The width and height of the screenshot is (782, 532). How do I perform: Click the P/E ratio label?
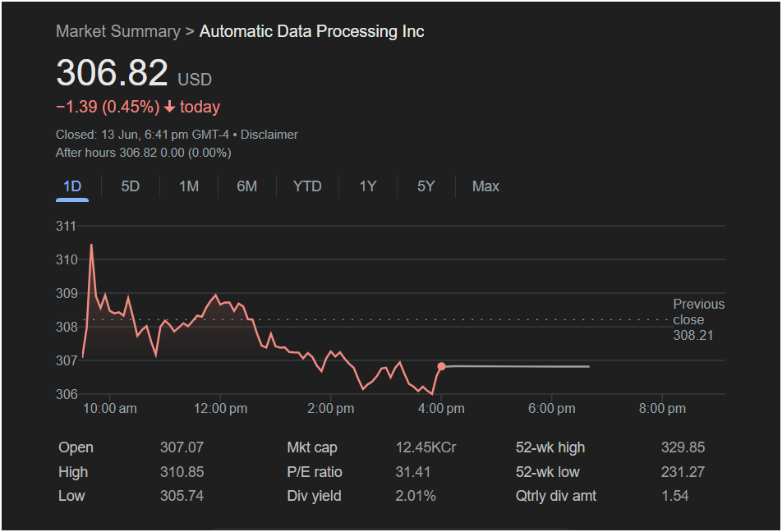click(x=315, y=472)
